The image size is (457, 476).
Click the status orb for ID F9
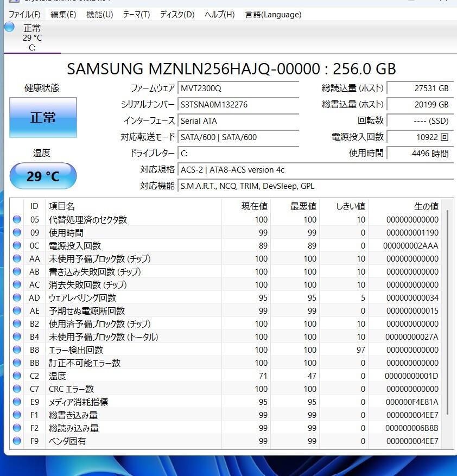[17, 441]
